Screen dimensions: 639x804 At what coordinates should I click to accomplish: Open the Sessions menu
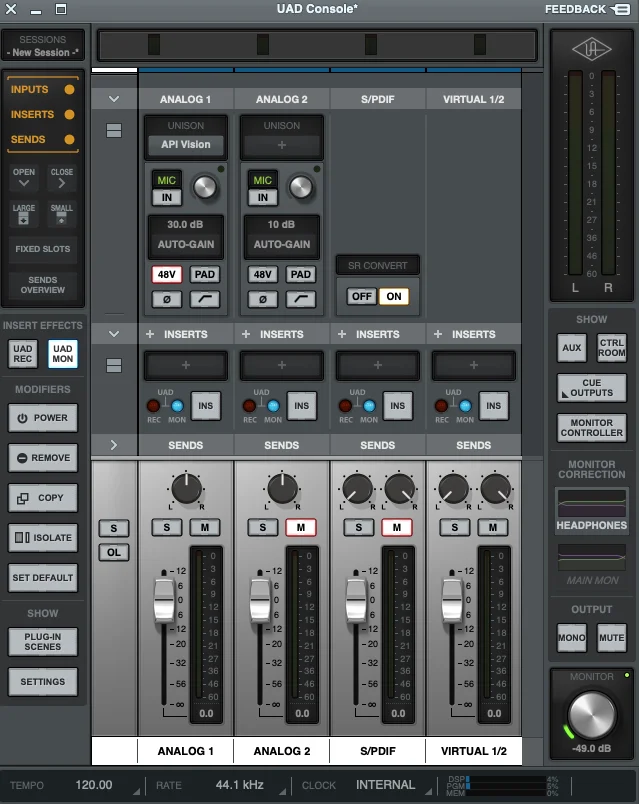click(x=43, y=46)
